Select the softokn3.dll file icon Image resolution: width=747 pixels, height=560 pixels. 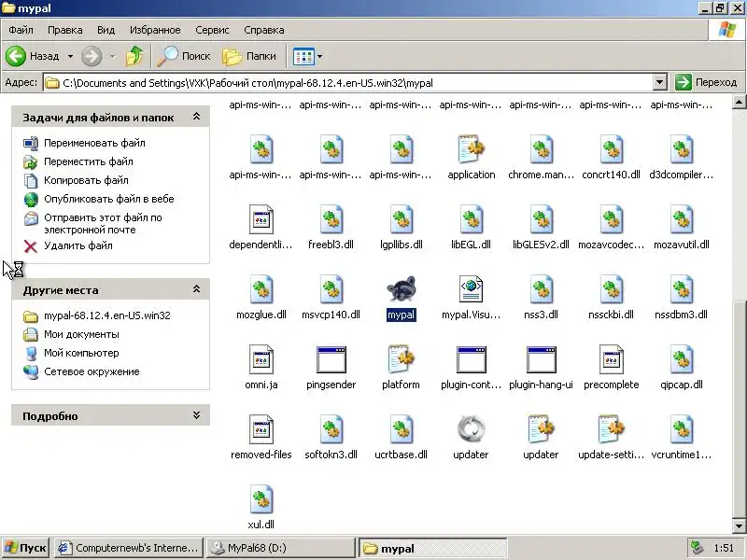(331, 429)
